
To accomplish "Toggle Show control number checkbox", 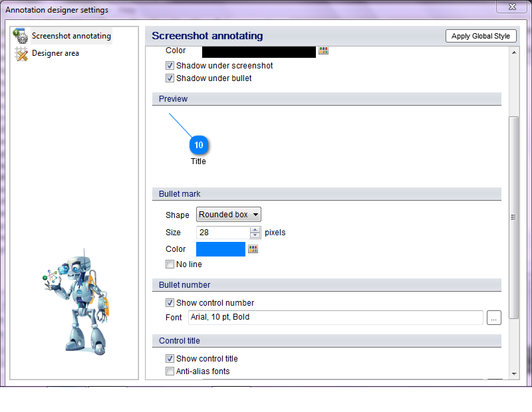I will [170, 302].
